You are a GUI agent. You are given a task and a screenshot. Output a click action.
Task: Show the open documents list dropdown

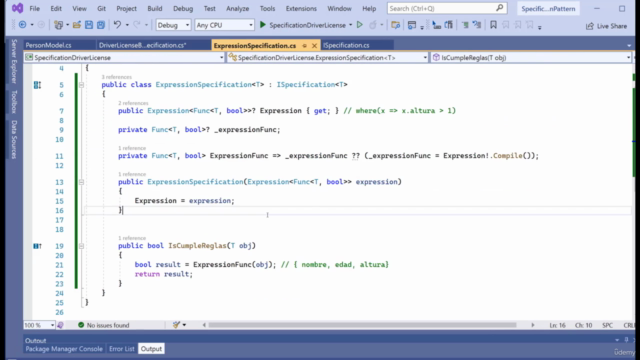(629, 46)
